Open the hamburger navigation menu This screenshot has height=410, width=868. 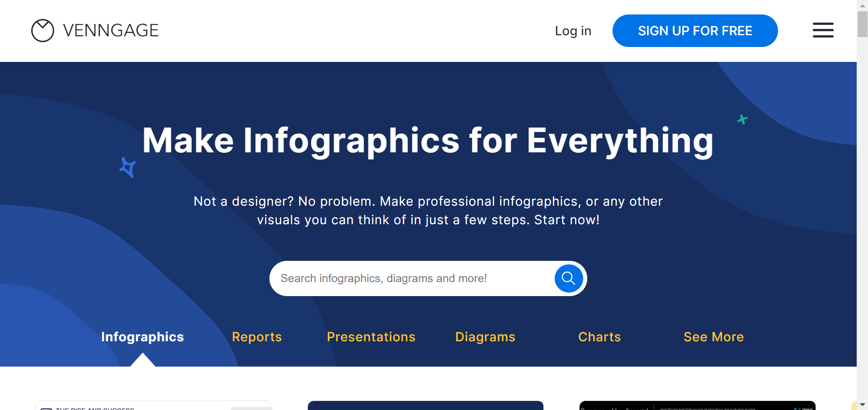(823, 30)
